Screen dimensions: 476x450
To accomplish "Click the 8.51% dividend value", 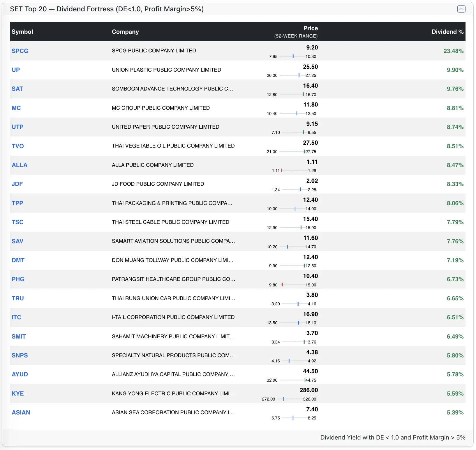I will tap(455, 146).
